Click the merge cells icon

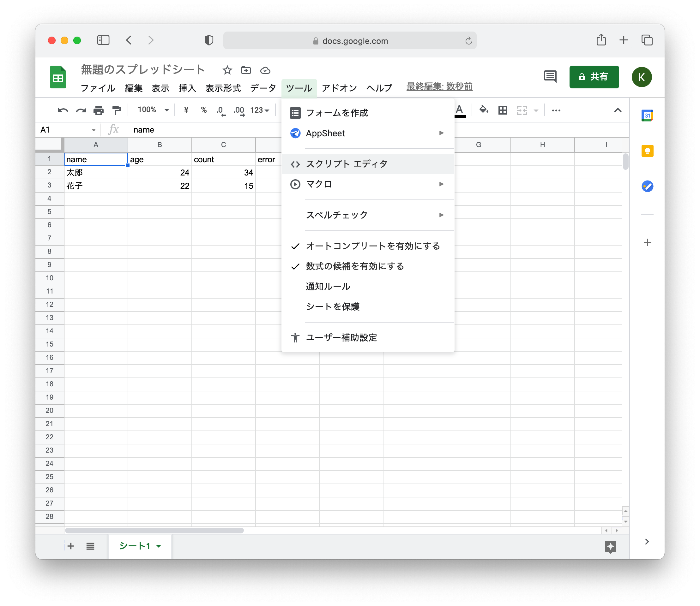pyautogui.click(x=522, y=110)
